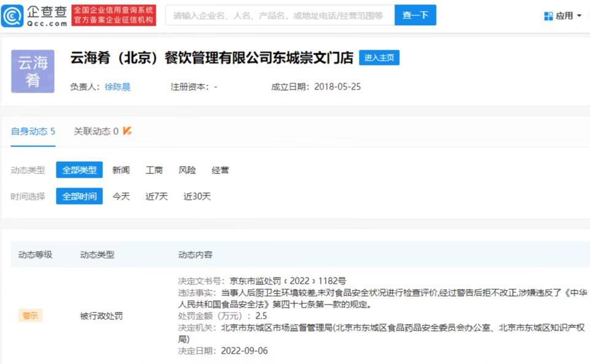This screenshot has width=590, height=364.
Task: Click the 被行政处罚 type cell
Action: 101,316
